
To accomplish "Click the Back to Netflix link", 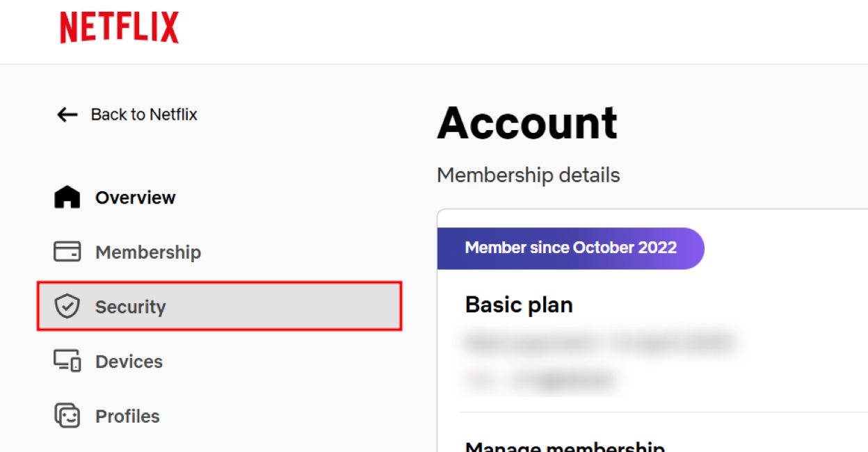I will coord(143,115).
